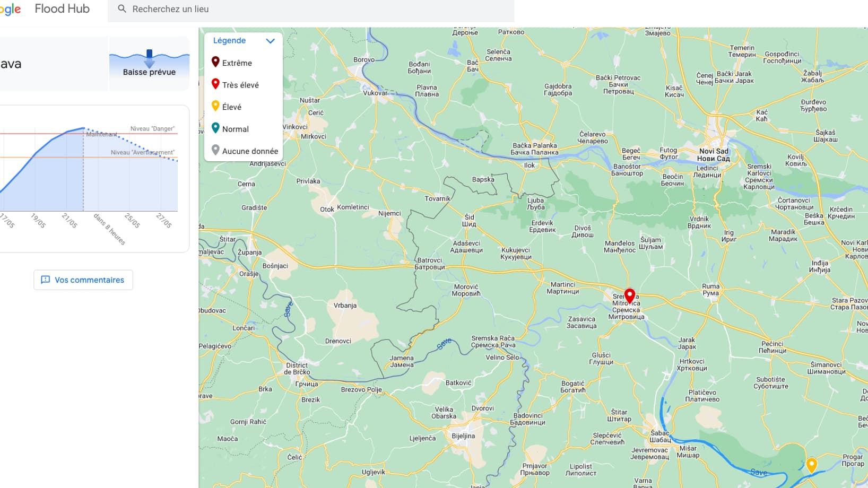Click the Niveau "Avertissement" line label
Screen dimensions: 868x488
tap(142, 152)
